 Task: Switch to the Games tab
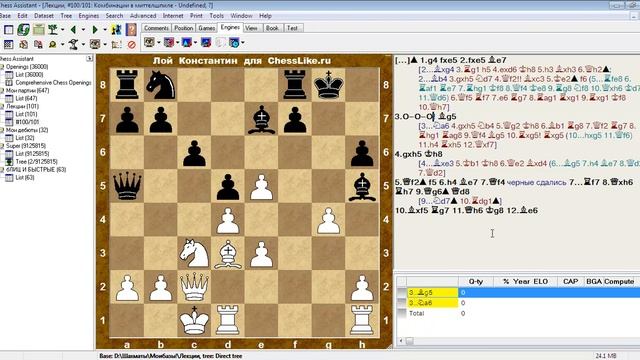click(207, 28)
